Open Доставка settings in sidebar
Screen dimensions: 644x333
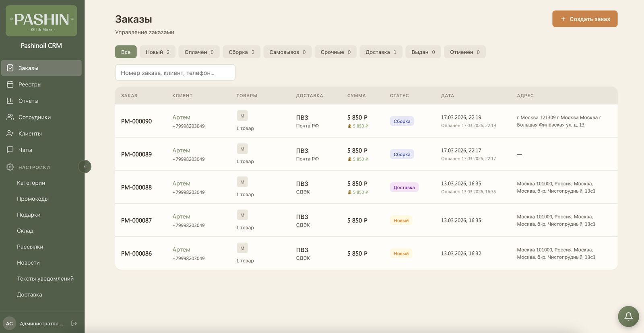(x=29, y=294)
